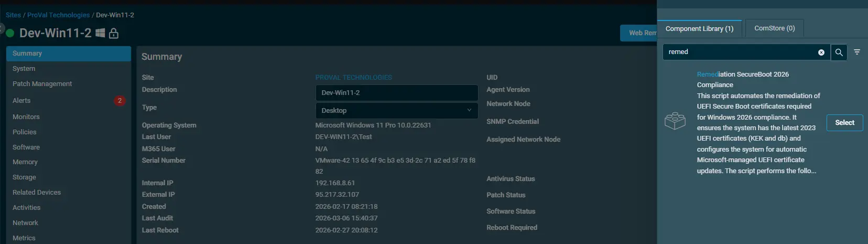868x244 pixels.
Task: Switch to the Component Library (1) tab
Action: click(x=699, y=29)
